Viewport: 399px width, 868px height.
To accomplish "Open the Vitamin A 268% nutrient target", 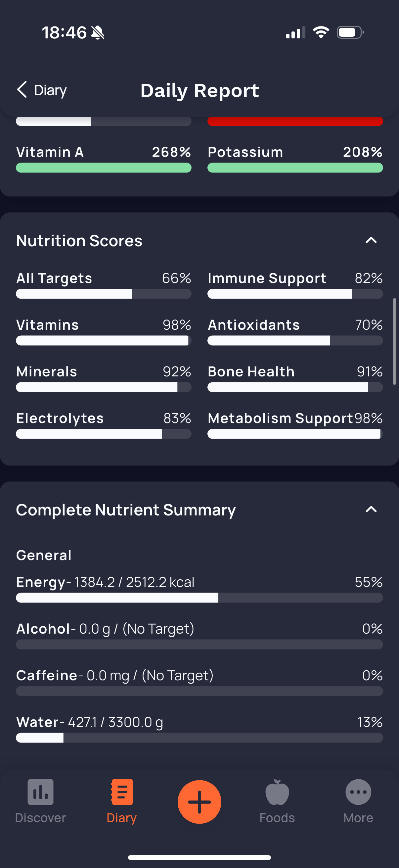I will (x=104, y=158).
